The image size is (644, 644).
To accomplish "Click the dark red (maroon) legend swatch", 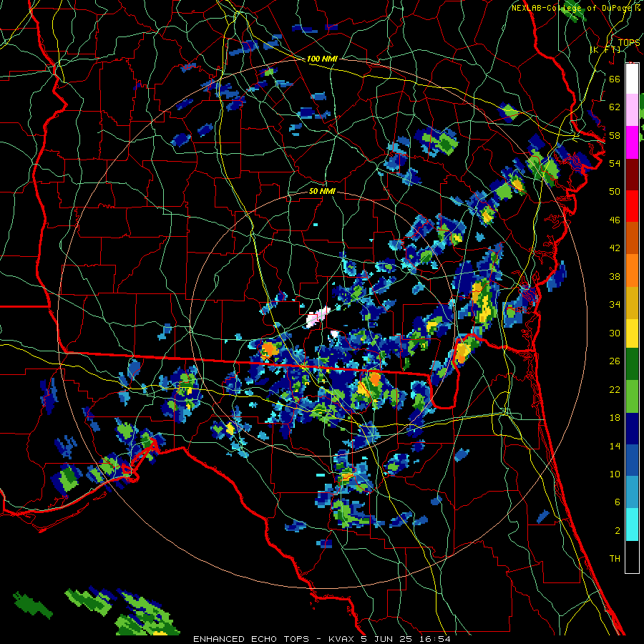I will 632,175.
